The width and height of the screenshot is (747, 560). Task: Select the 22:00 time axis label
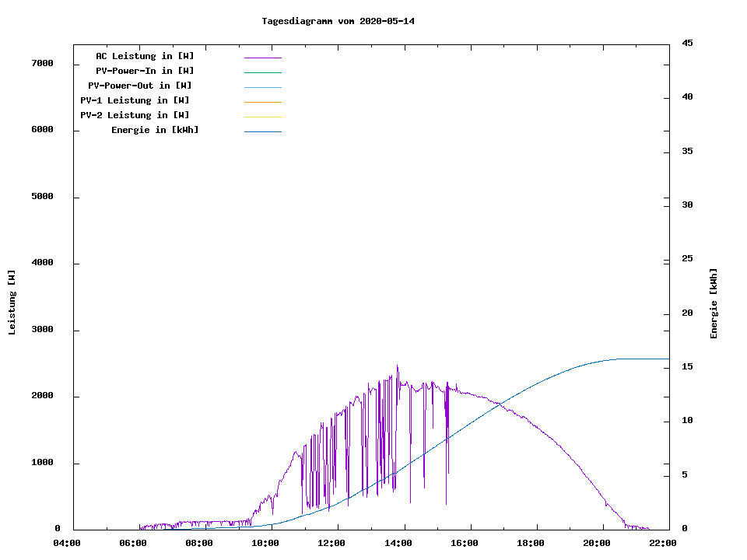click(x=663, y=543)
